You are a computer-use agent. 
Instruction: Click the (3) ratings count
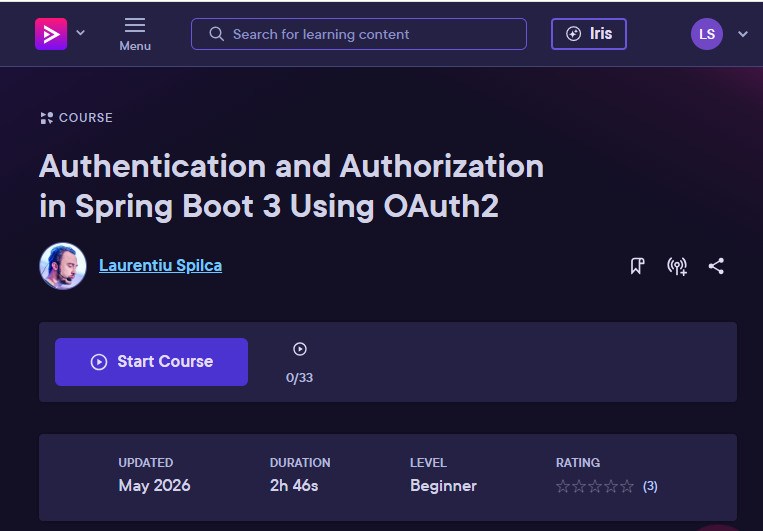coord(650,486)
